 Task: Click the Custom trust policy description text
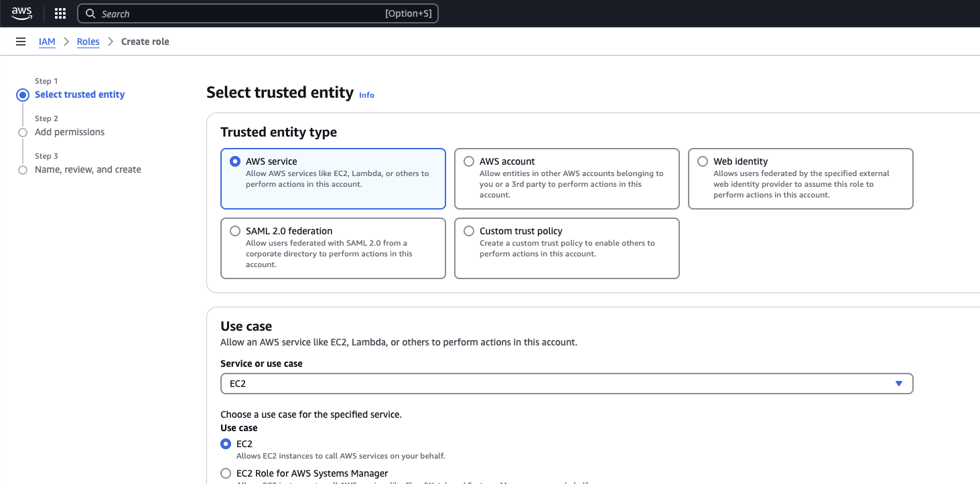[567, 248]
